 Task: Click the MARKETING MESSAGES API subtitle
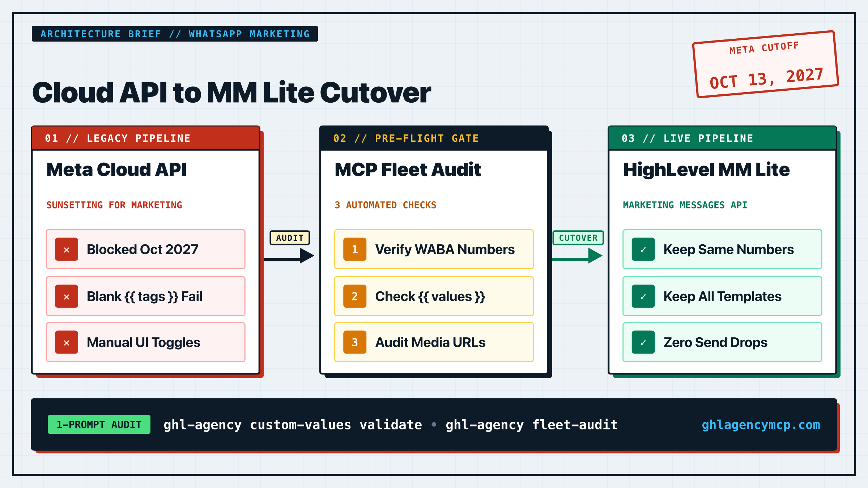tap(685, 205)
